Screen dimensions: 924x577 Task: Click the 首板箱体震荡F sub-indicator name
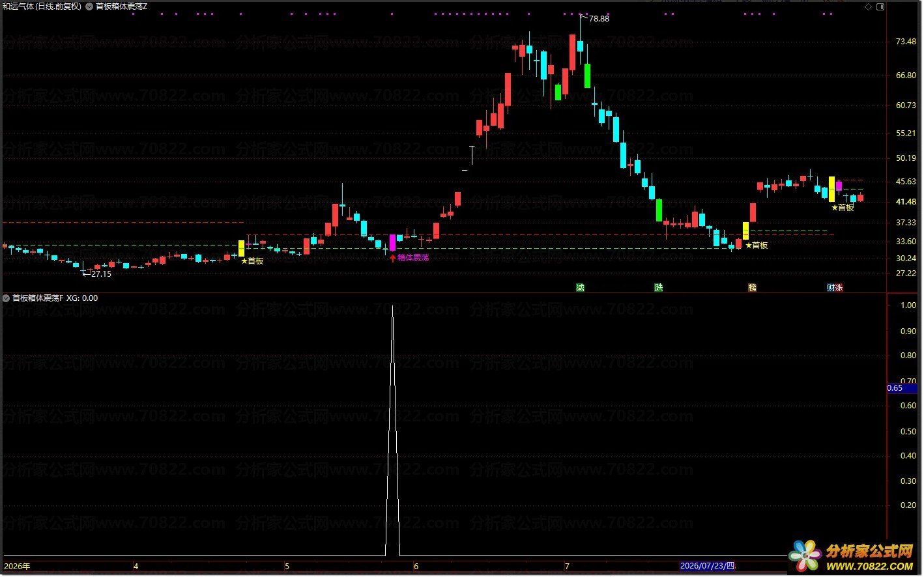tap(38, 298)
